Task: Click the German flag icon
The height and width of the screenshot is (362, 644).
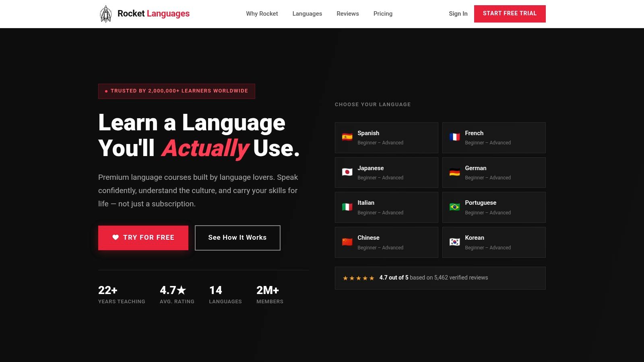Action: tap(454, 172)
